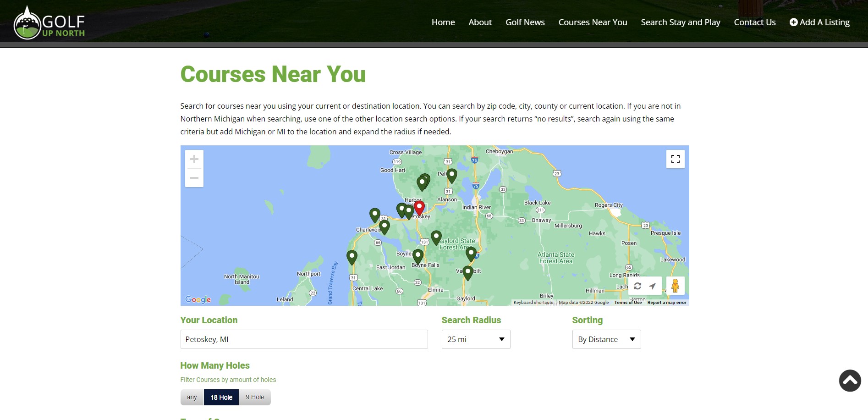Open Search Stay and Play page
The width and height of the screenshot is (868, 420).
tap(680, 22)
